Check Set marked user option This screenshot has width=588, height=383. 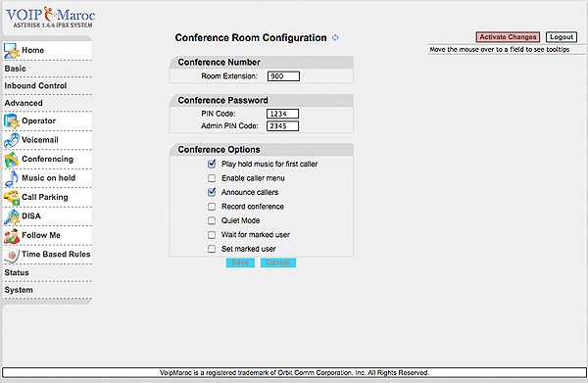pos(212,249)
